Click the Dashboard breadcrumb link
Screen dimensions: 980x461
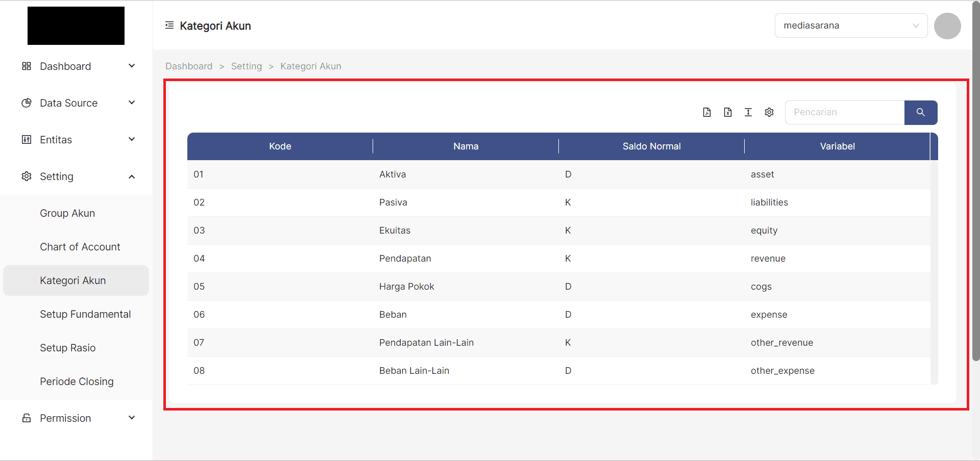tap(189, 66)
